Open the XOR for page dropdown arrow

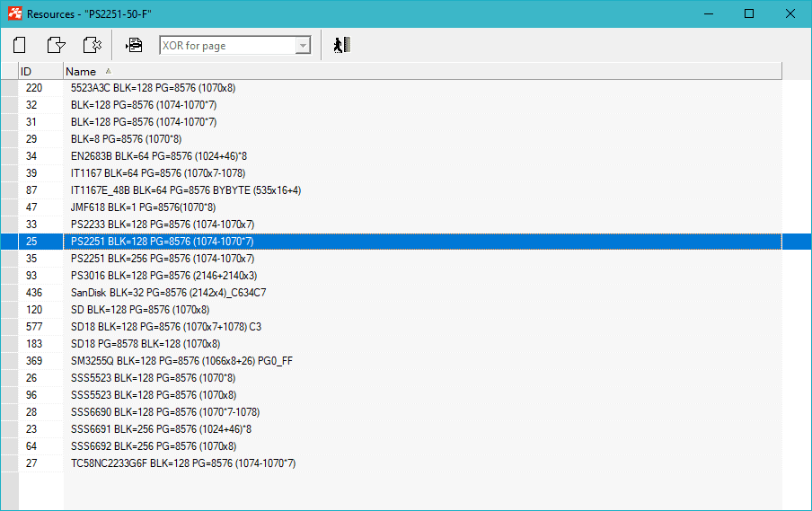(303, 46)
